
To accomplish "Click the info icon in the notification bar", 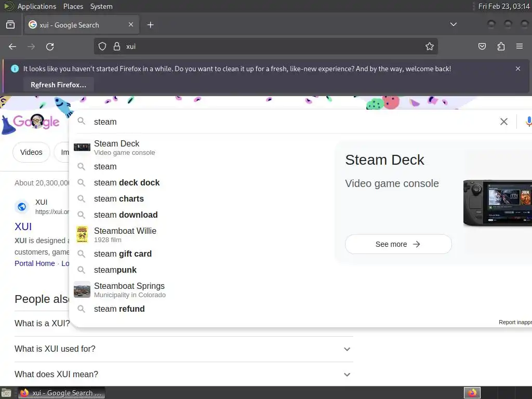I will pos(15,69).
